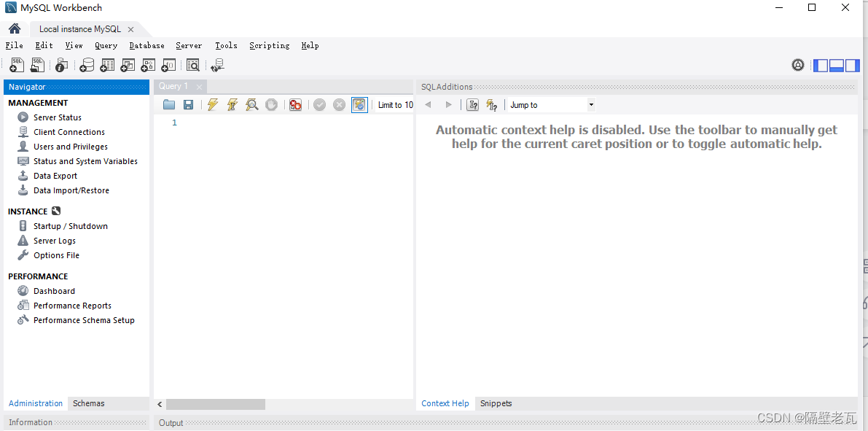Screen dimensions: 868x431
Task: Toggle auto-commit mode button
Action: 359,105
